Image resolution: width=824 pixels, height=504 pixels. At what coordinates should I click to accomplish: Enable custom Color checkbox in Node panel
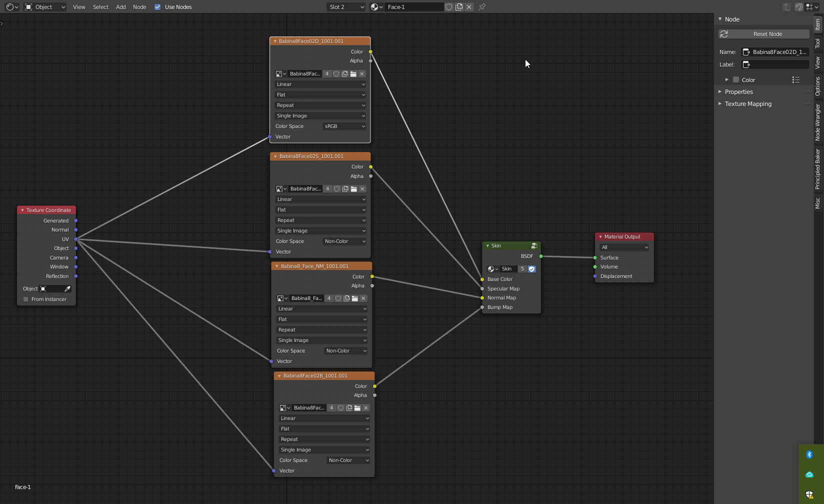(x=736, y=80)
